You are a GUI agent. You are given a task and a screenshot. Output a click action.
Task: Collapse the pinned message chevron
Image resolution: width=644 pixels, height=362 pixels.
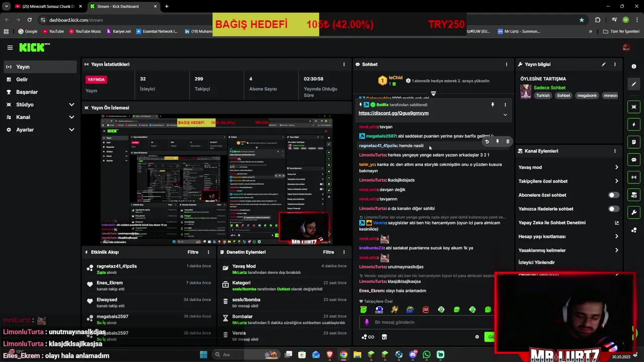(505, 115)
